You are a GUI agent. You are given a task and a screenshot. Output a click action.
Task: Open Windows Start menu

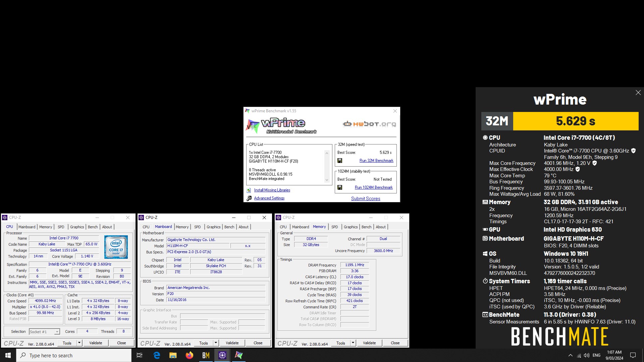click(x=8, y=355)
